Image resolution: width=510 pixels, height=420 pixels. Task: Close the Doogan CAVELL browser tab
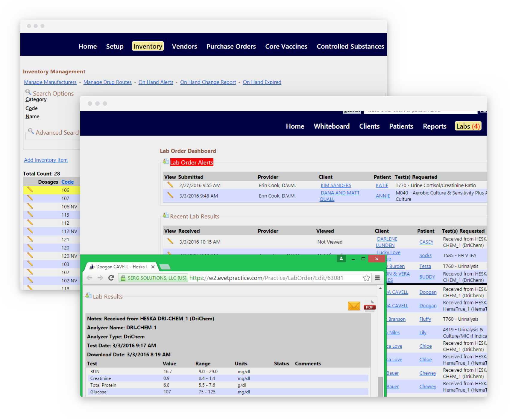(x=153, y=267)
